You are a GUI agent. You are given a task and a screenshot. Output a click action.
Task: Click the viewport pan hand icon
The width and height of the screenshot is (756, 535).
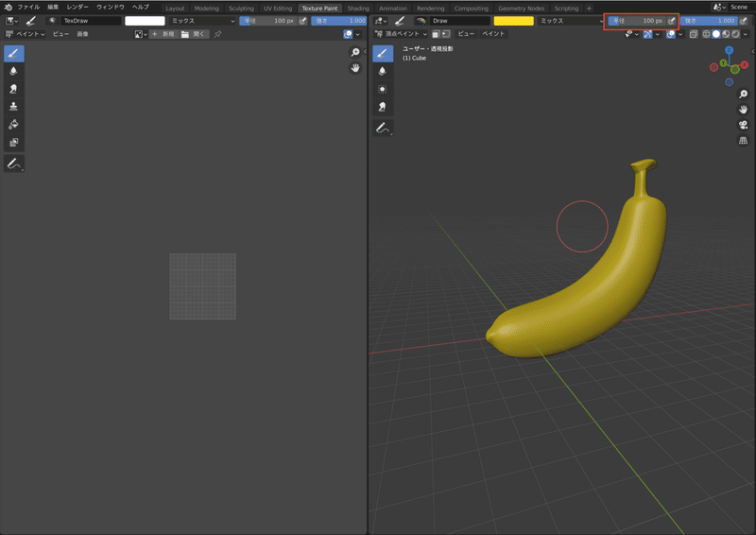pos(743,110)
